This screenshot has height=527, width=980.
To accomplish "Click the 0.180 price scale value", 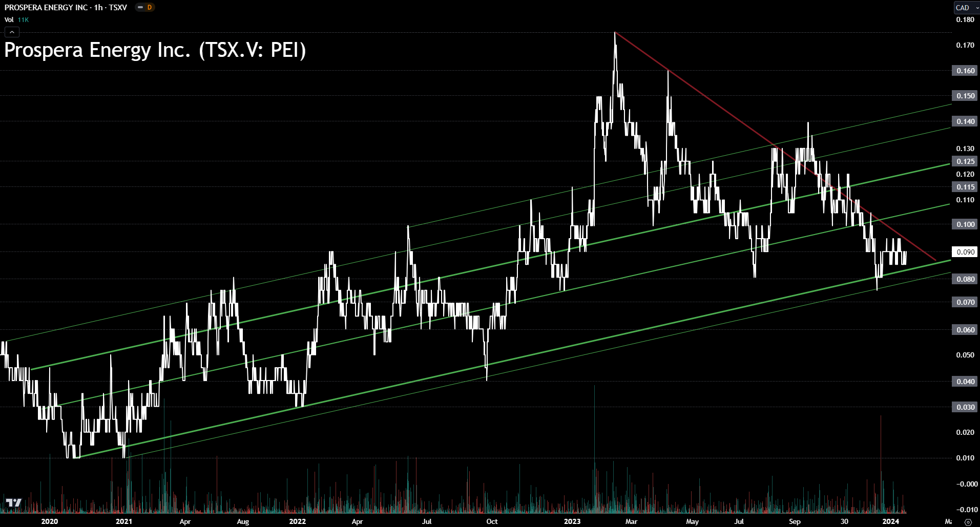I will pos(965,19).
